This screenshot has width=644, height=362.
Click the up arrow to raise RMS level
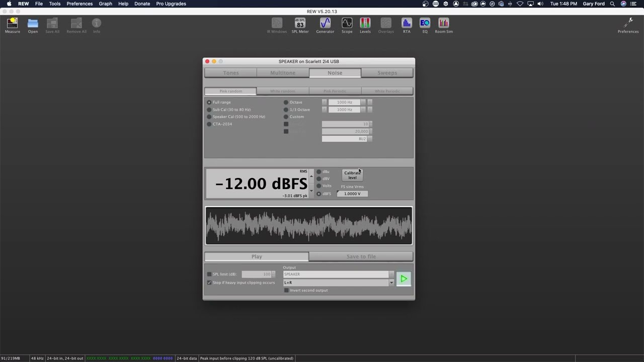[x=311, y=177]
